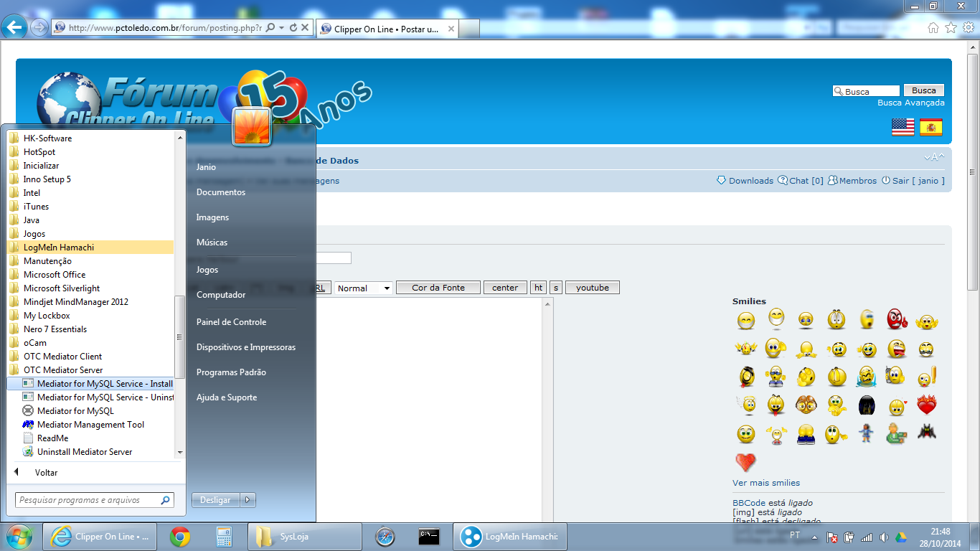Go back in Internet Explorer

coord(14,27)
